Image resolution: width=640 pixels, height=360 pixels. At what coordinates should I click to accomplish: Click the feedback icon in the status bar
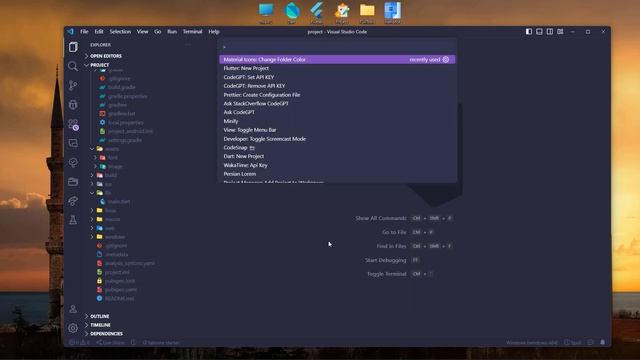(x=590, y=342)
